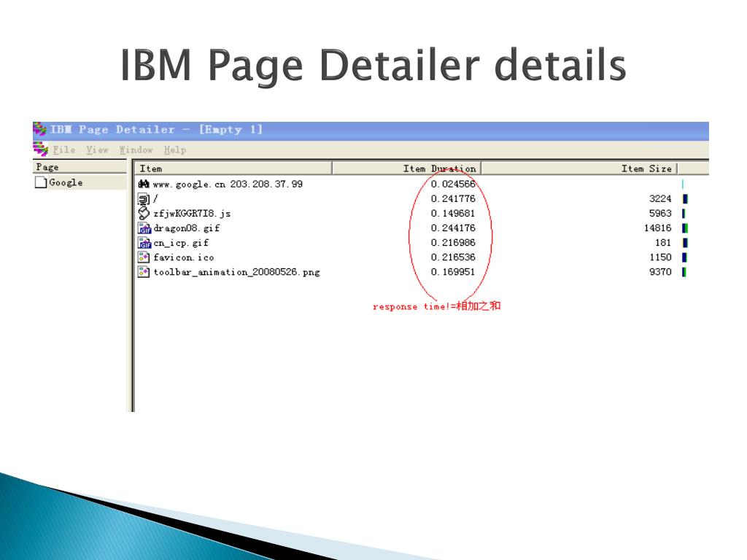Click duration value 0.216986
Screen dimensions: 747x560
point(453,243)
